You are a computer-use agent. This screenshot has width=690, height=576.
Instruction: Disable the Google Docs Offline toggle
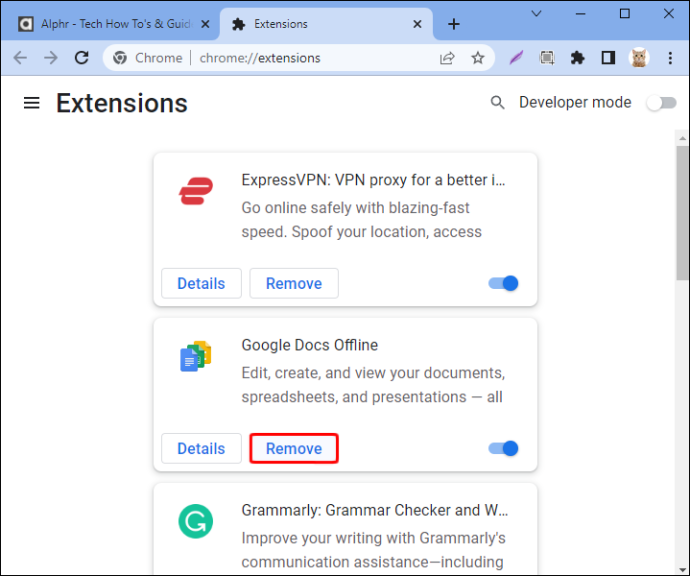(503, 448)
